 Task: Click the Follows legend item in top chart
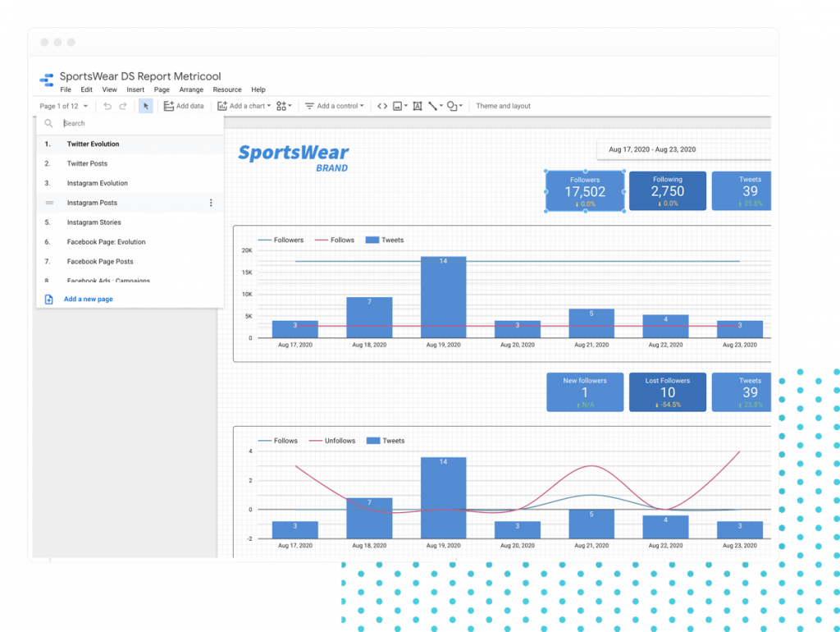click(335, 240)
